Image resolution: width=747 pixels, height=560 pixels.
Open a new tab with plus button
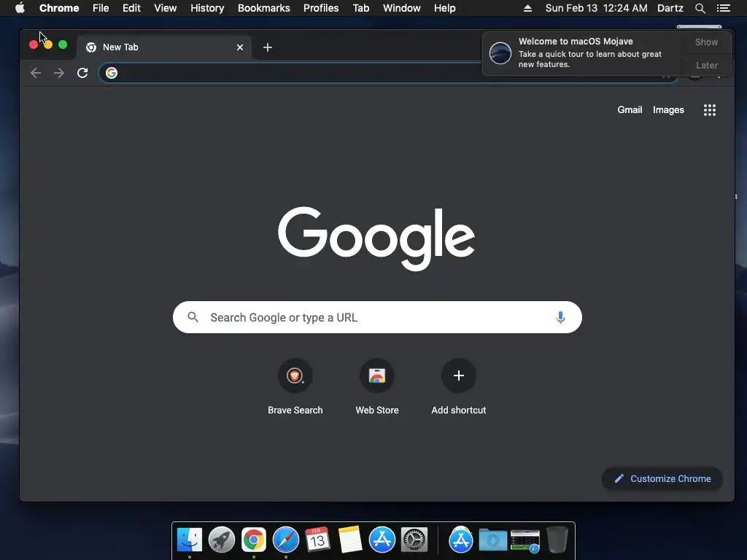pyautogui.click(x=268, y=47)
